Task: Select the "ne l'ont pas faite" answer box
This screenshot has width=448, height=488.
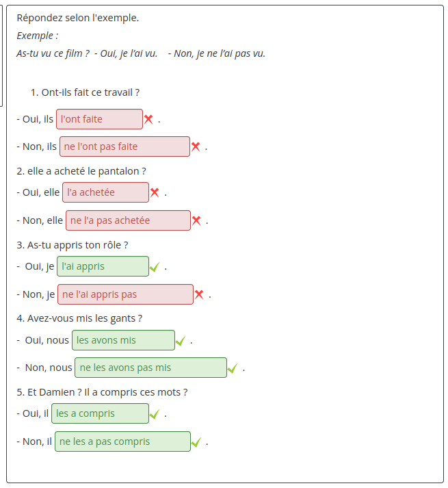Action: [x=124, y=146]
